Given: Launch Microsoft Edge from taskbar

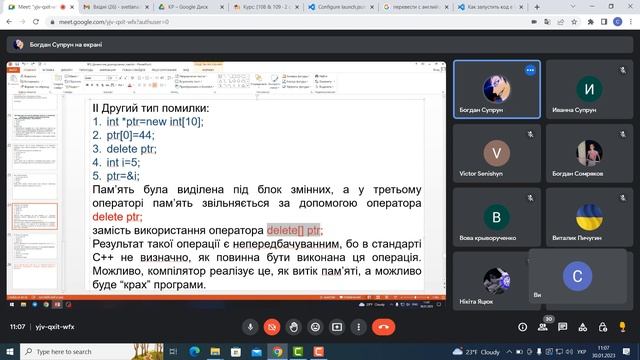Looking at the screenshot, I should pos(195,351).
